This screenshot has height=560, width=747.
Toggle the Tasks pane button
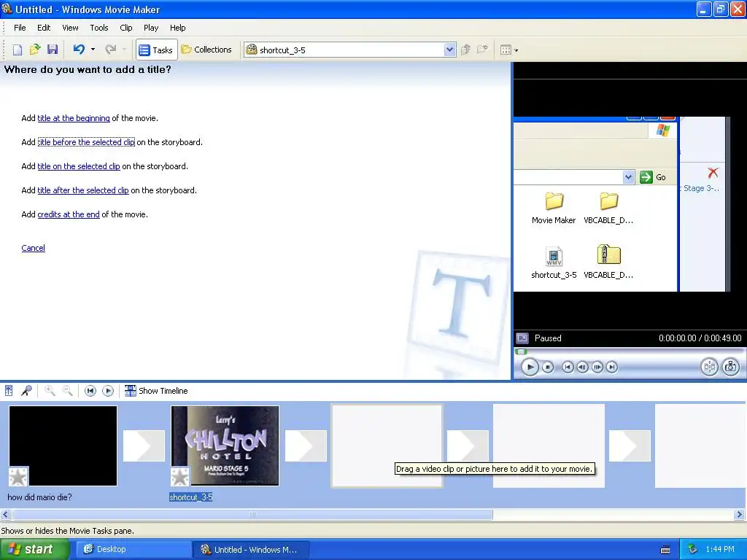click(156, 50)
